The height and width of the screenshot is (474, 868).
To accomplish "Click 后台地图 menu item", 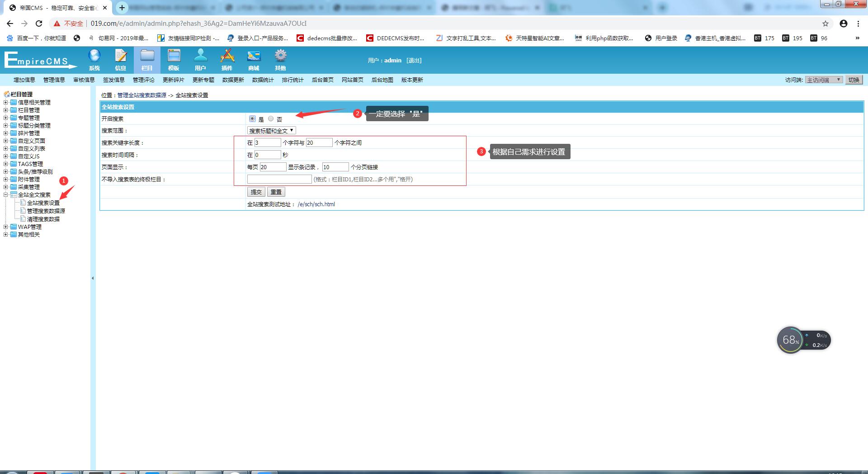I will [382, 80].
